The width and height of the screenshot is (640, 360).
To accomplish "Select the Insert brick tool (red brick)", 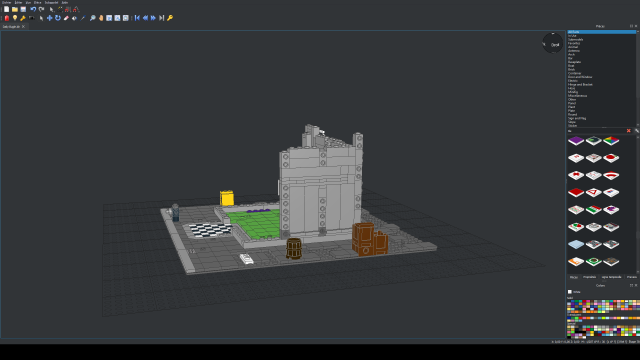I will pyautogui.click(x=7, y=18).
